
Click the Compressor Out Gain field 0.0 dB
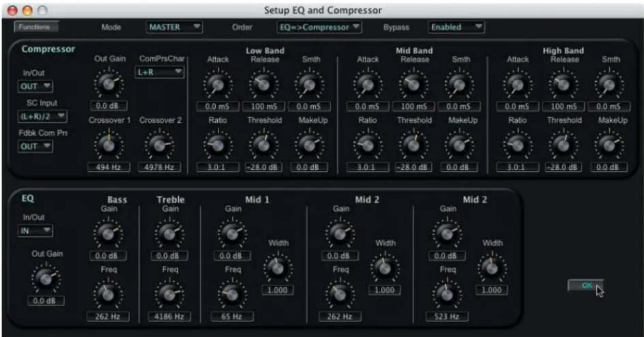pyautogui.click(x=108, y=106)
